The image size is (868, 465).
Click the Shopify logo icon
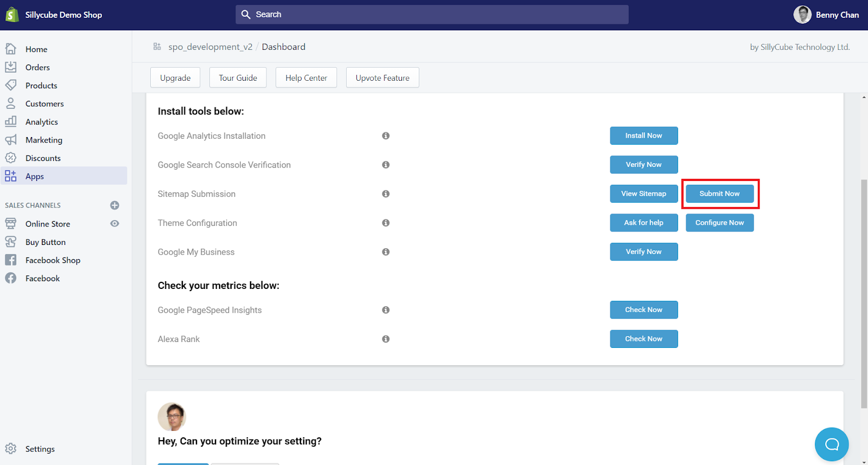[x=12, y=15]
